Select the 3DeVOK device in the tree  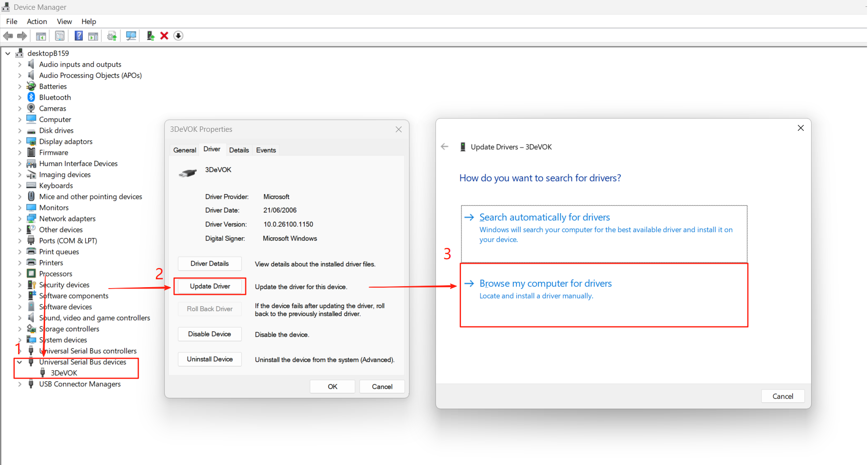64,373
